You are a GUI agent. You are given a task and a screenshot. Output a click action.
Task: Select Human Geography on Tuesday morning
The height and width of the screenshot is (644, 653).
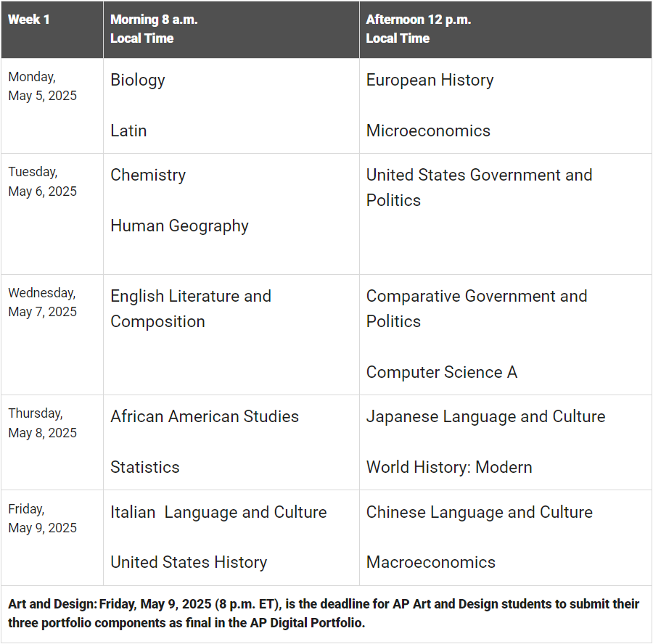pyautogui.click(x=179, y=226)
